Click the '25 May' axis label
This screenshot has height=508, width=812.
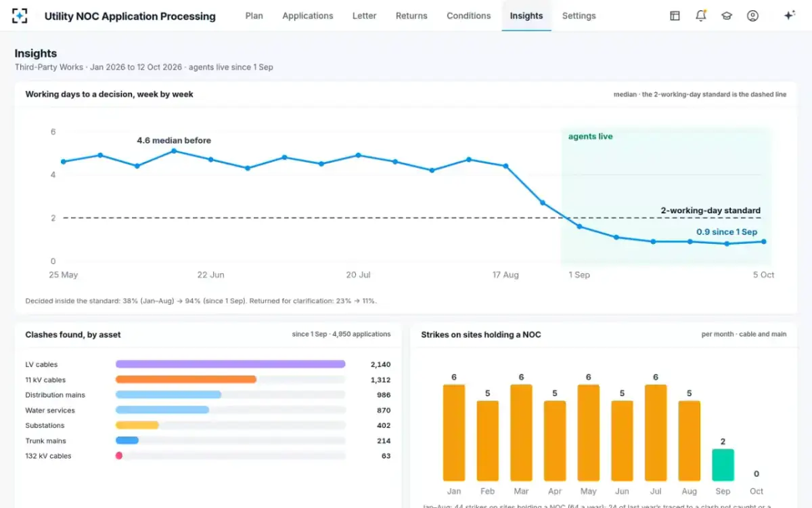pos(64,275)
